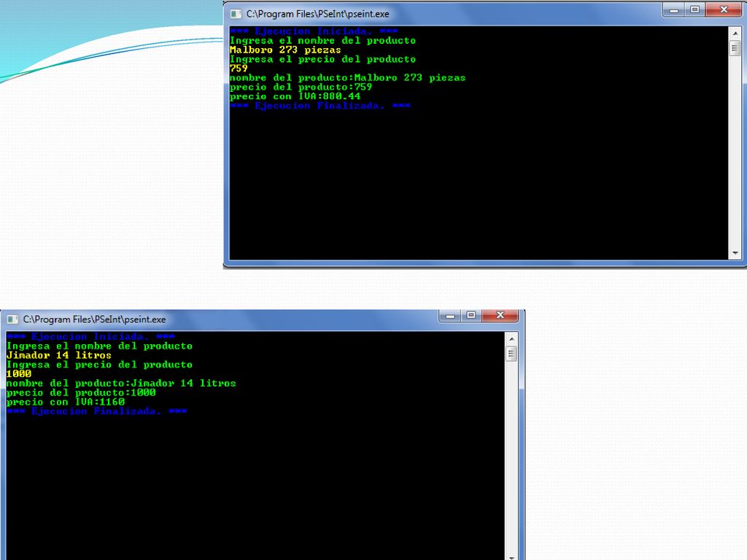Image resolution: width=747 pixels, height=560 pixels.
Task: Click the line 'precio del producto:1000'
Action: click(81, 393)
